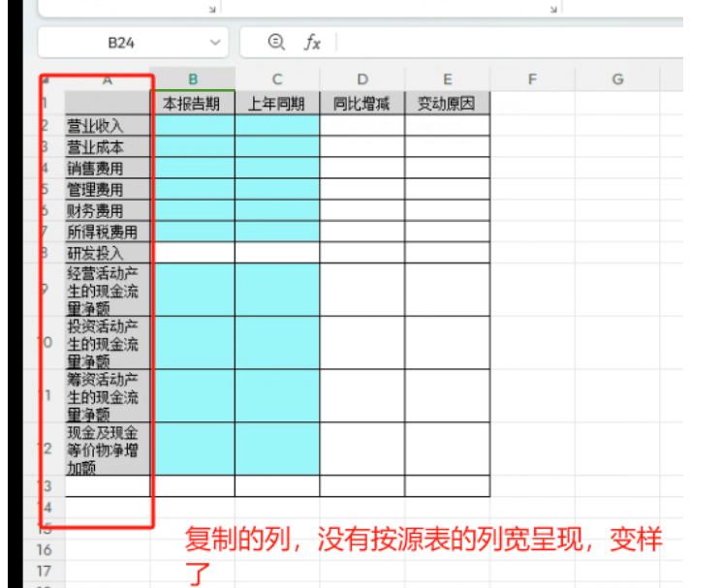Select the '财务费用' cell

tap(108, 210)
